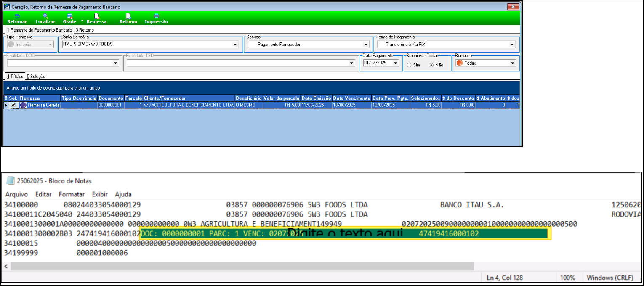Sort by the Cliente/Fornecedor column header
The image size is (644, 286).
pyautogui.click(x=189, y=98)
